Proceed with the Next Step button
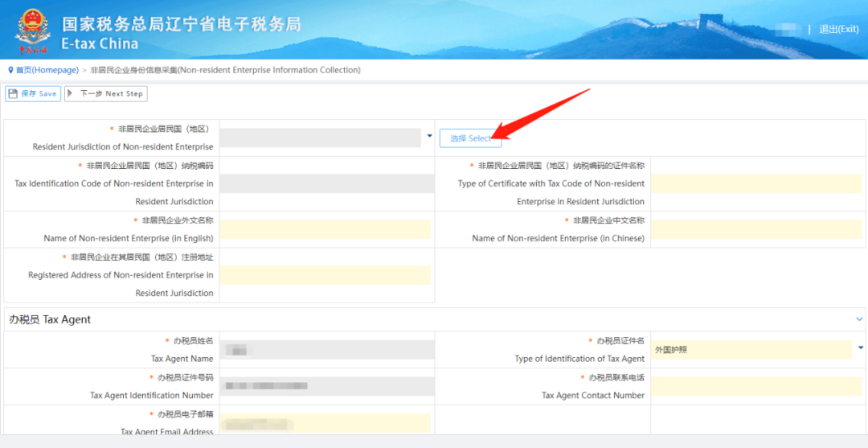Image resolution: width=868 pixels, height=448 pixels. 105,94
